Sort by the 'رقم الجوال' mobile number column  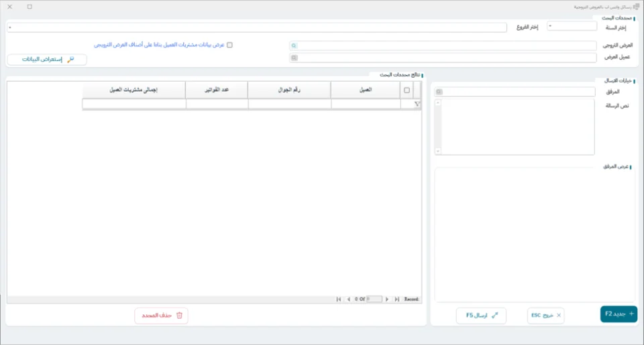(x=289, y=90)
